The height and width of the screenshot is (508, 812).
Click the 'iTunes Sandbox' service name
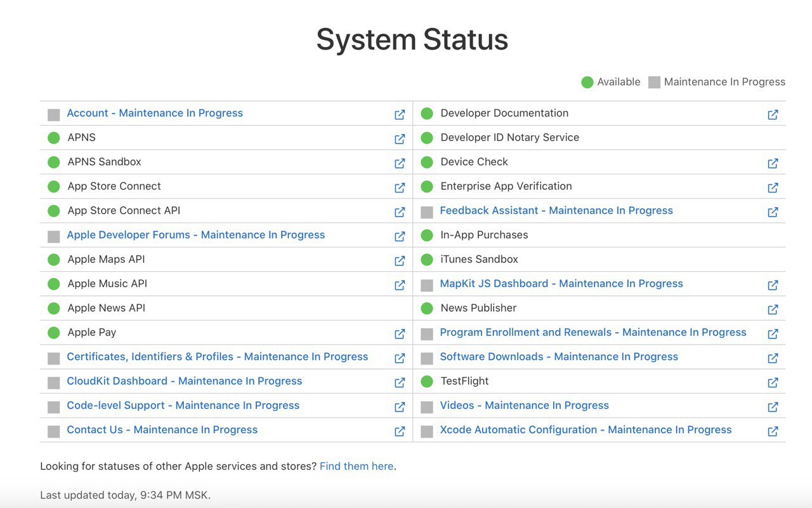point(480,259)
